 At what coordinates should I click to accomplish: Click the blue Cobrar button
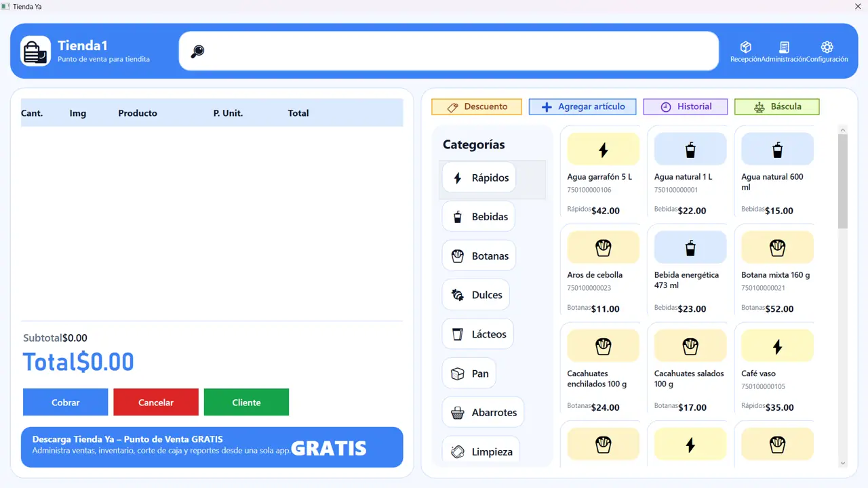pos(65,402)
